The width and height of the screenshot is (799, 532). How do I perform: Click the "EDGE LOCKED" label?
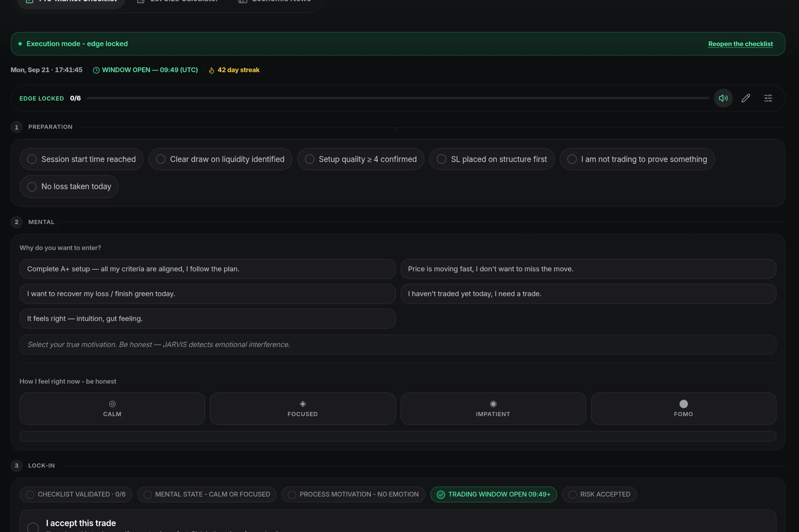point(42,99)
